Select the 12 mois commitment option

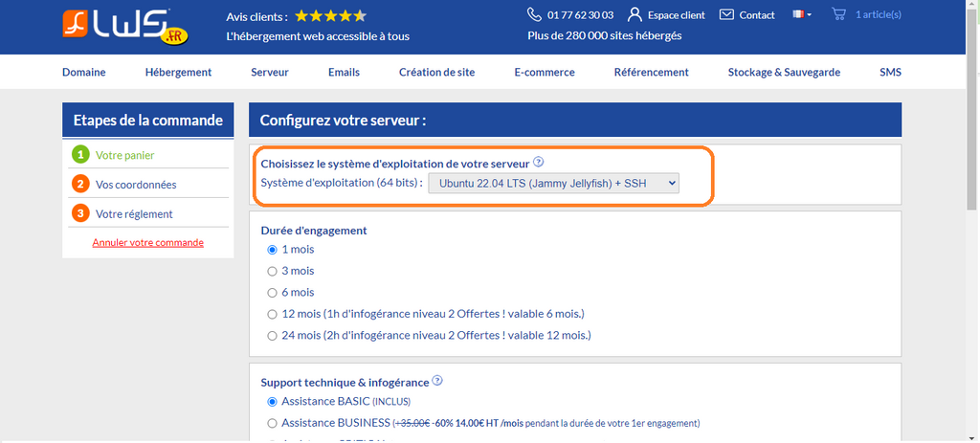(x=272, y=314)
